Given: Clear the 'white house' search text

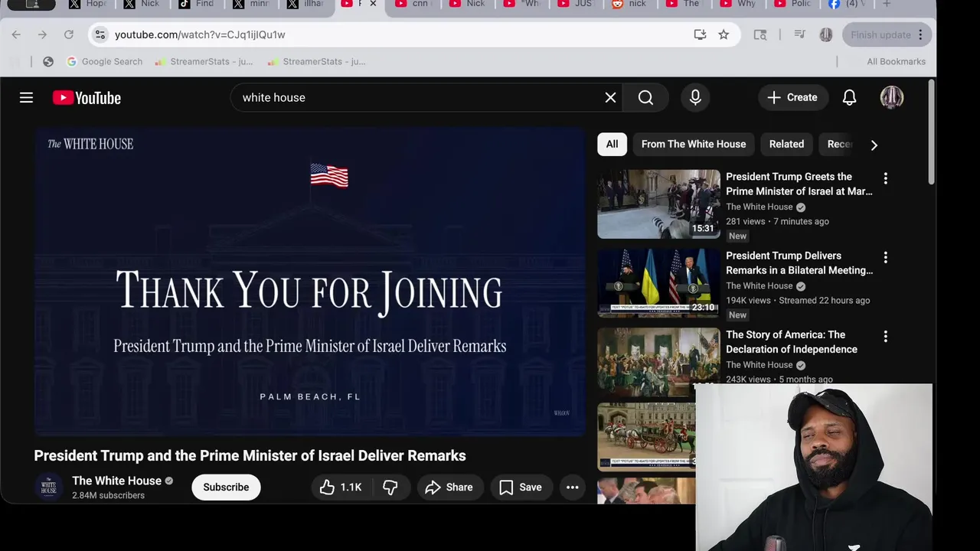Looking at the screenshot, I should (610, 97).
